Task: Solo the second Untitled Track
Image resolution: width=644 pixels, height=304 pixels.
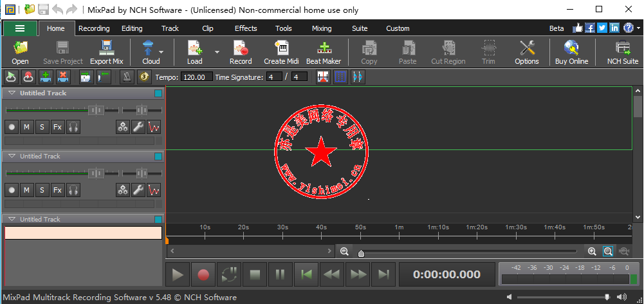Action: [42, 190]
